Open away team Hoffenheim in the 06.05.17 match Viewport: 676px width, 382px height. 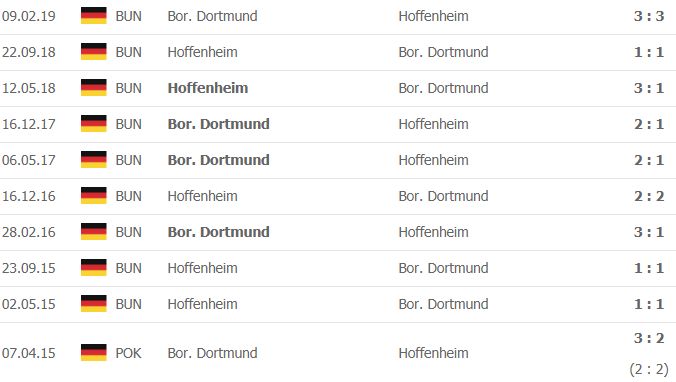pyautogui.click(x=433, y=160)
